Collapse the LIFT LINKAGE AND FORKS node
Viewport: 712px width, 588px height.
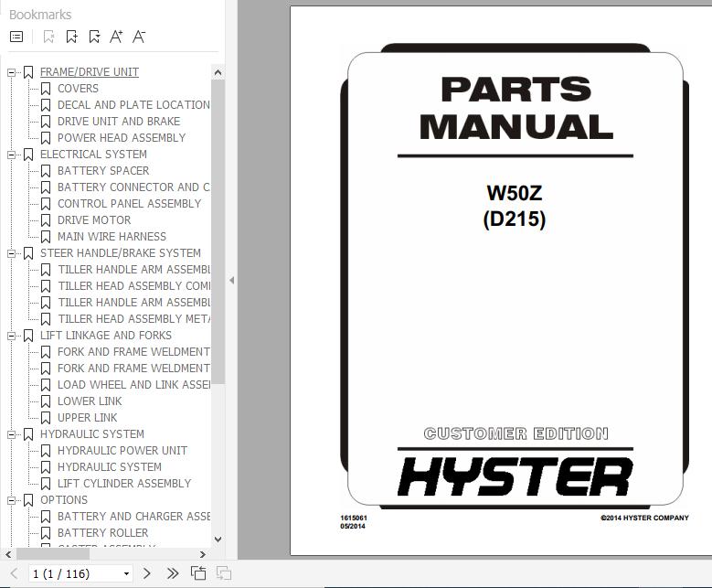11,336
